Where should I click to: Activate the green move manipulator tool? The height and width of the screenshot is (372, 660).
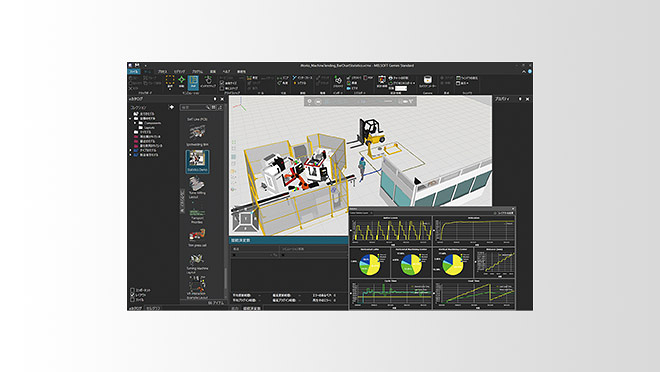pos(181,80)
